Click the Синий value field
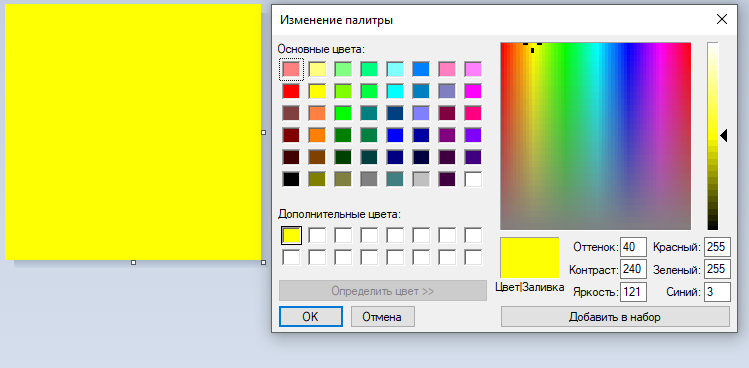Image resolution: width=749 pixels, height=368 pixels. point(717,292)
